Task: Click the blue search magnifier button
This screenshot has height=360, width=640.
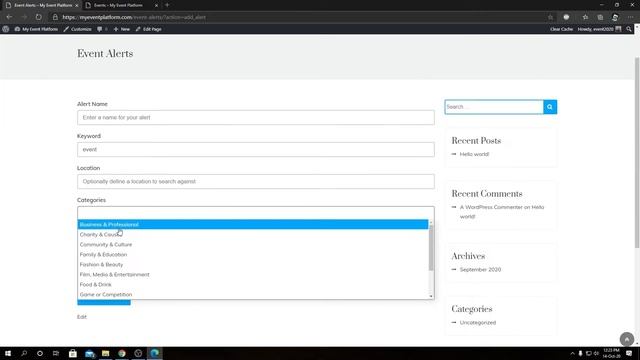Action: click(x=550, y=107)
